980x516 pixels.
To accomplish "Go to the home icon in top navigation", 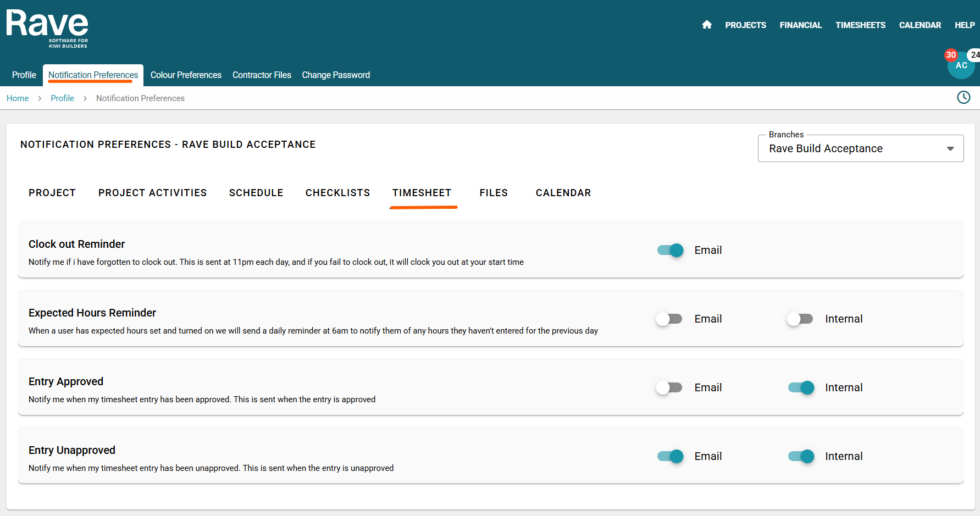I will pos(707,25).
